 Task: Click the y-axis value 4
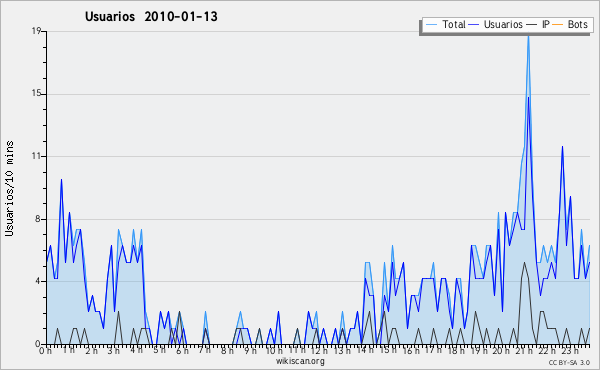(38, 281)
